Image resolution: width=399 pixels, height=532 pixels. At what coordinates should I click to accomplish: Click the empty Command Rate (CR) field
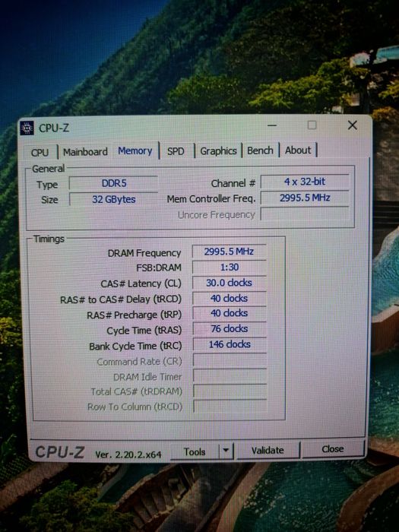pos(230,360)
